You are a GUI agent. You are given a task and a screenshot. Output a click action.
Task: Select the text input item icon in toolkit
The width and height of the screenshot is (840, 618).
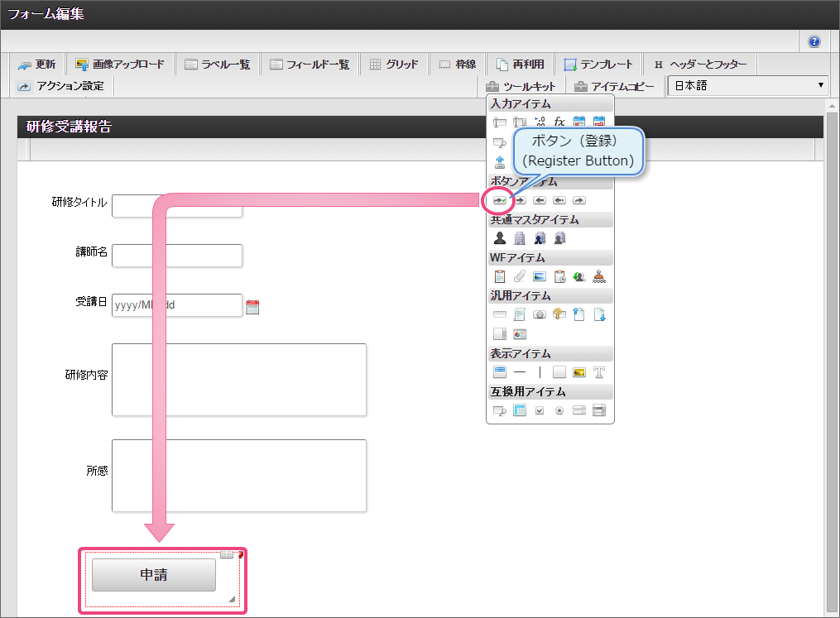500,122
